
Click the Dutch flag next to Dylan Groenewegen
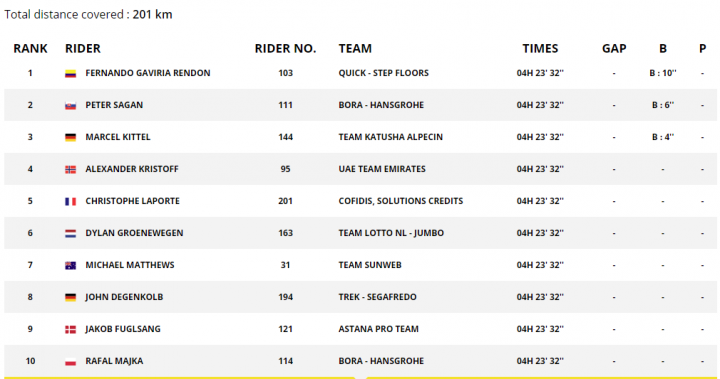70,233
